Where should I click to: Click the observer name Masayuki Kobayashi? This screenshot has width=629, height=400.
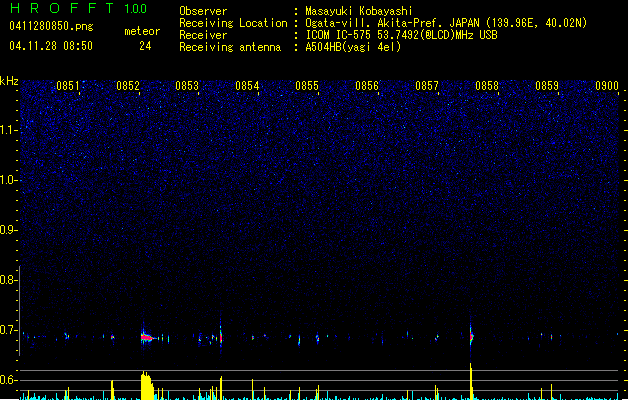(x=359, y=11)
